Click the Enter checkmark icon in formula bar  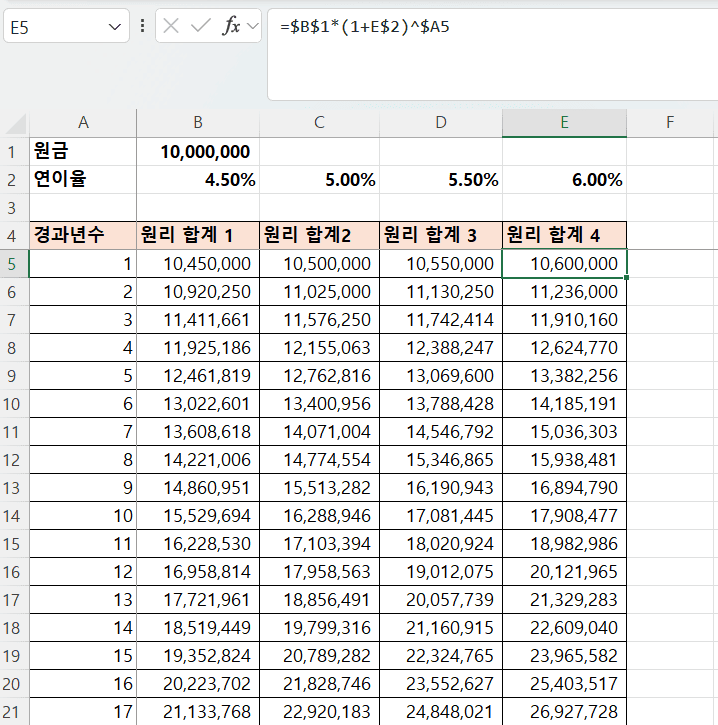click(200, 26)
